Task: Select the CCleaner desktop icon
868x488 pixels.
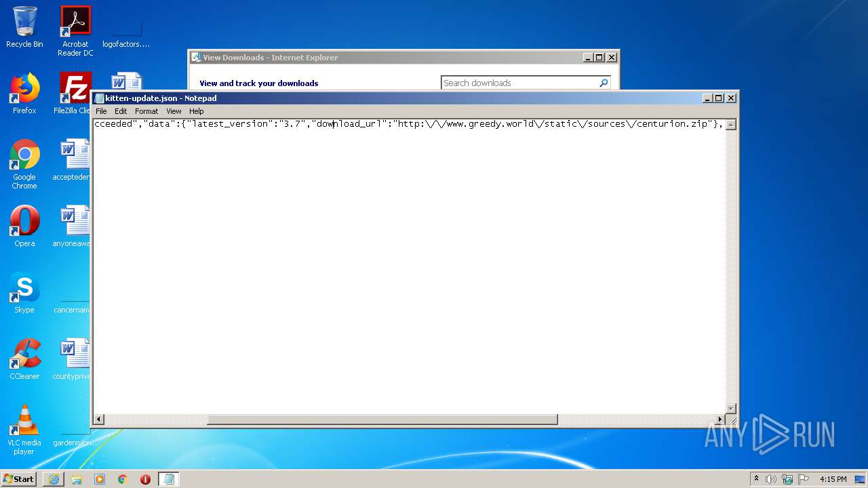Action: 24,359
